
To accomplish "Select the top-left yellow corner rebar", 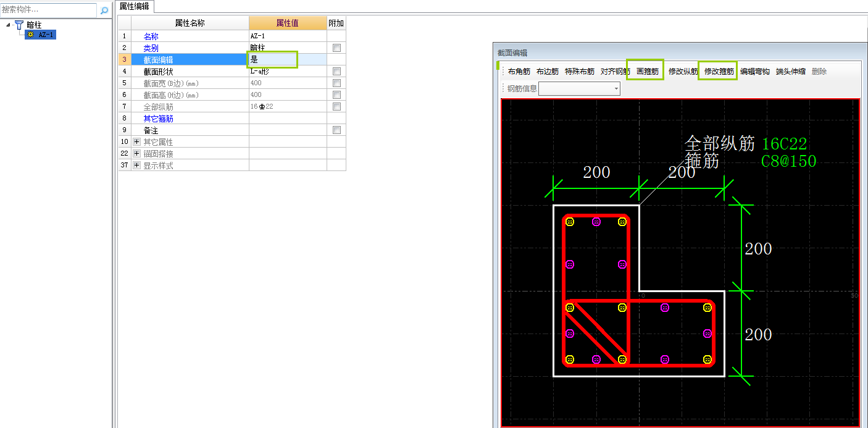I will coord(570,222).
